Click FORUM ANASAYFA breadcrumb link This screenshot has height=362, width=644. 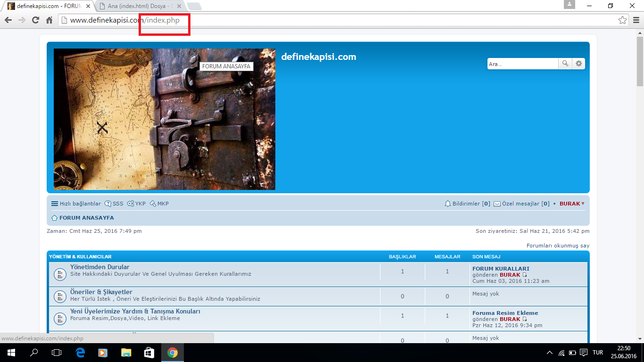86,218
